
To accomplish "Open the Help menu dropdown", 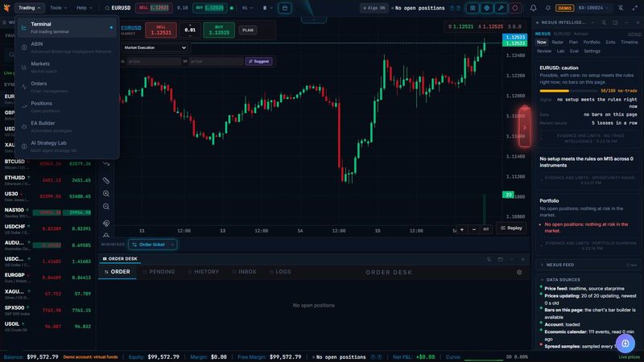I will click(x=85, y=8).
